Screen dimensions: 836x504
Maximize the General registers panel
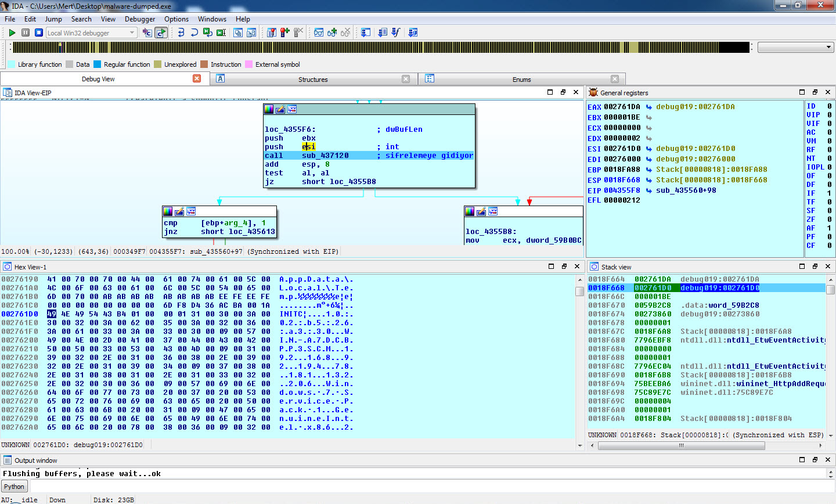[x=802, y=92]
